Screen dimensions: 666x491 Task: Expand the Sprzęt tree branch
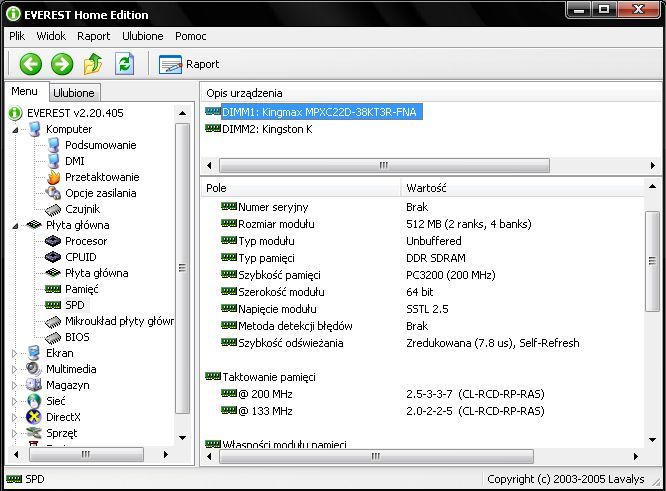point(14,433)
